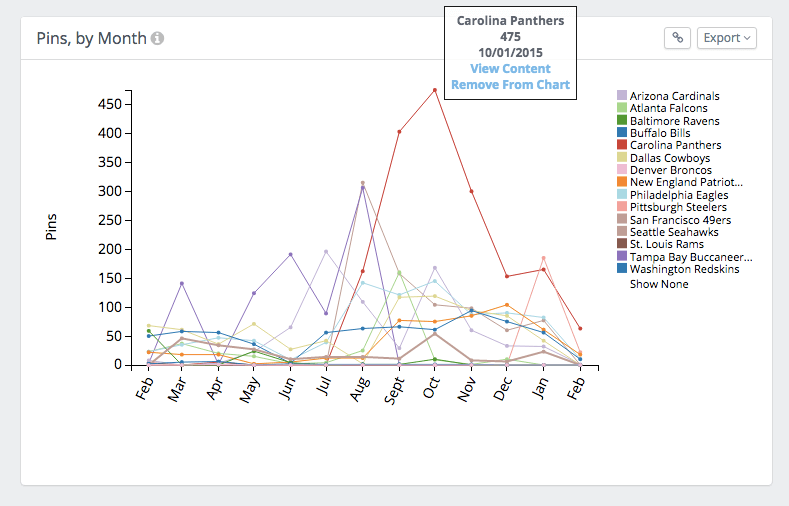The height and width of the screenshot is (506, 789).
Task: Click View Content in the tooltip
Action: pos(510,68)
